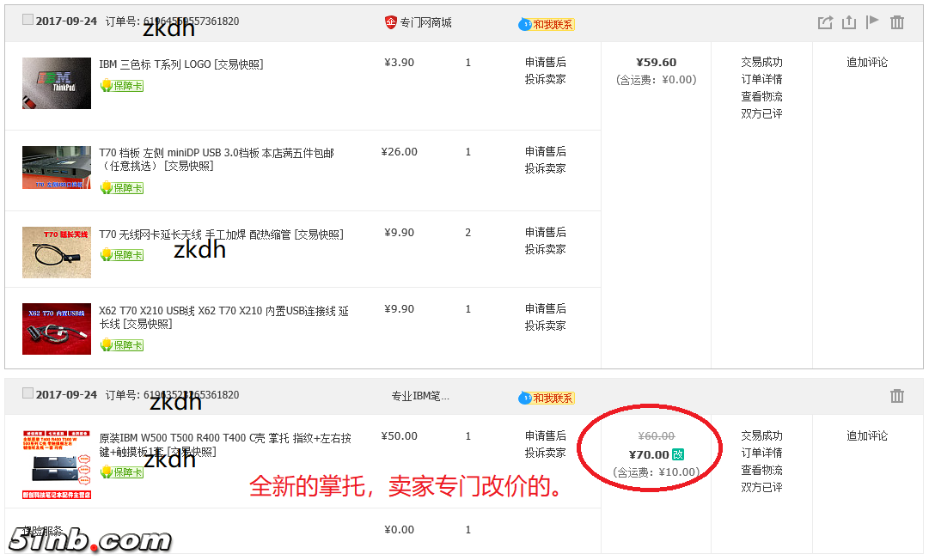Click 申请售后 for the T70 无线网卡 item
929x560 pixels.
tap(545, 232)
